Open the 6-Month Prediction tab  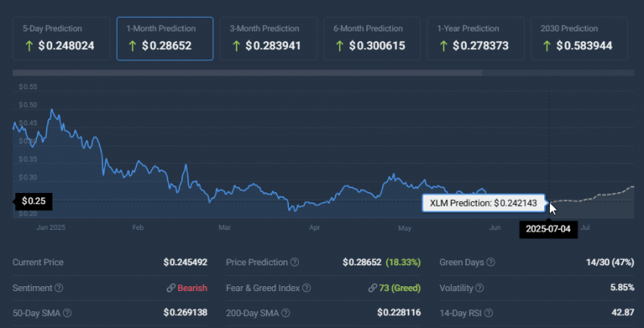[372, 38]
